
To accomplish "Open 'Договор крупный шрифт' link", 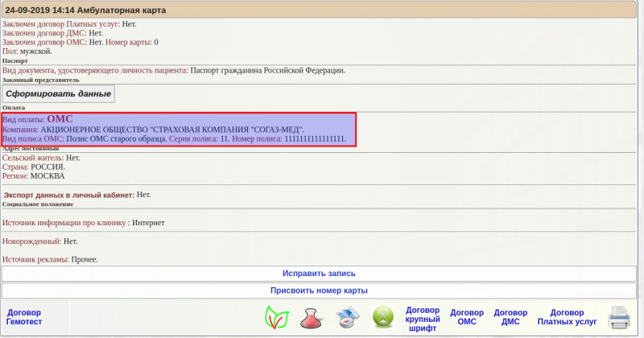I will [x=422, y=318].
